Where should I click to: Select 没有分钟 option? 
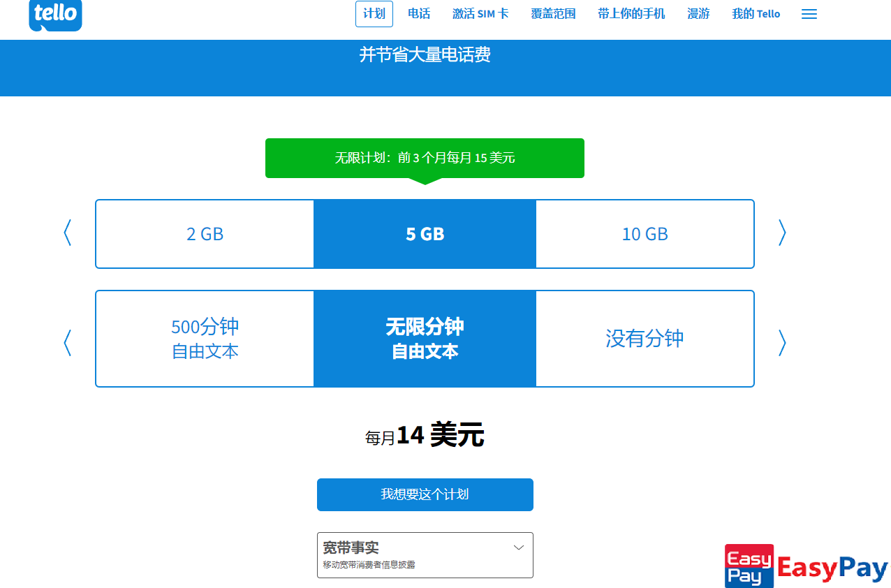[x=645, y=339]
